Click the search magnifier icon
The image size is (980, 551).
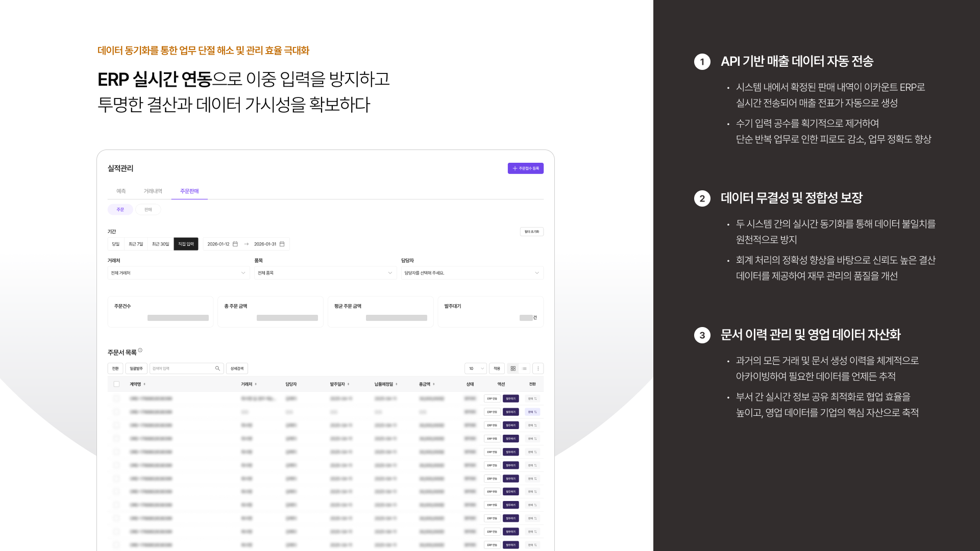(217, 368)
